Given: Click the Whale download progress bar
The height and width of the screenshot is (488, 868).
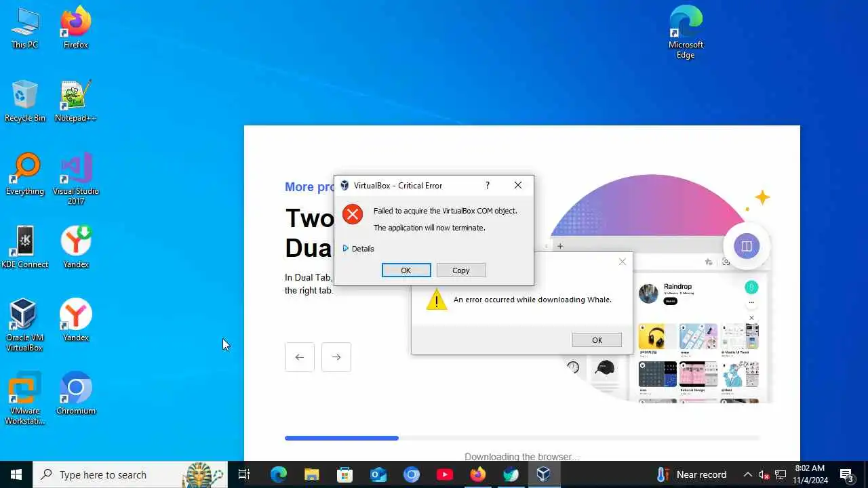Looking at the screenshot, I should coord(522,439).
